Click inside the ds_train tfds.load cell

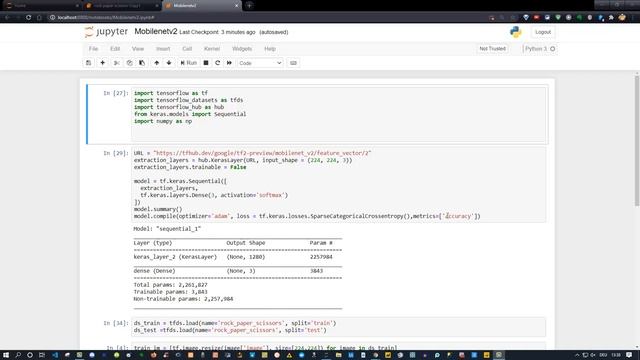[x=338, y=327]
